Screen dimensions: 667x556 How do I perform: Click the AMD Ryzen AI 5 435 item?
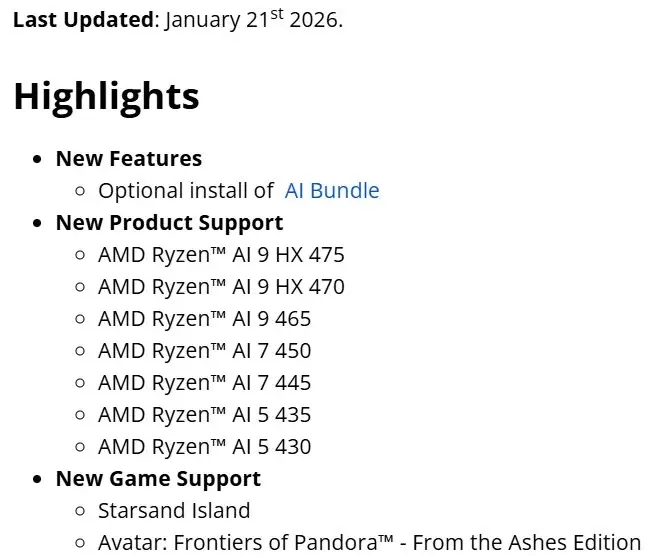tap(204, 415)
